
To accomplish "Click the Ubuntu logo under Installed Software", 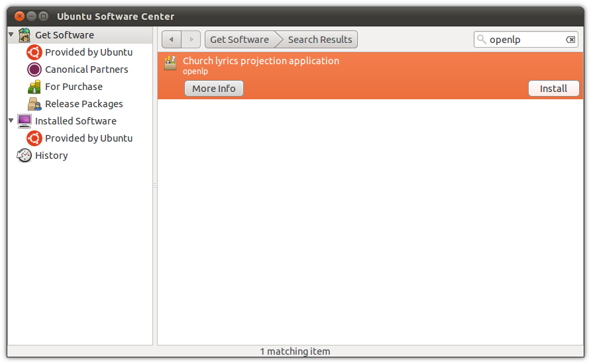I will (34, 138).
